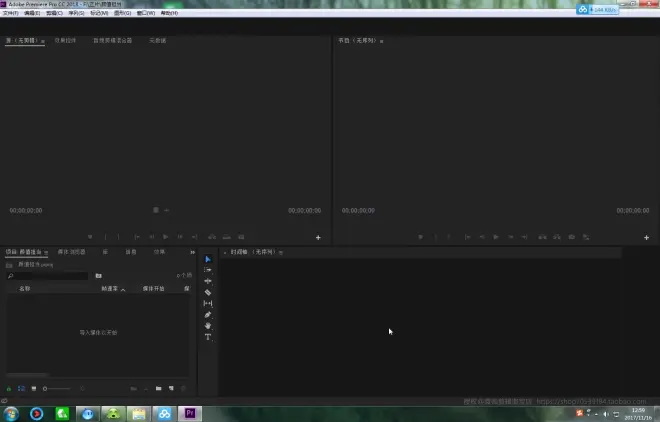Screen dimensions: 660x422
Task: Click the New Item icon in the Project panel
Action: click(171, 389)
